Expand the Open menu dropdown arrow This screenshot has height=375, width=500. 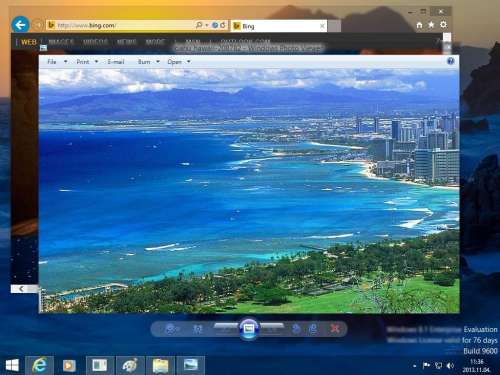(189, 62)
